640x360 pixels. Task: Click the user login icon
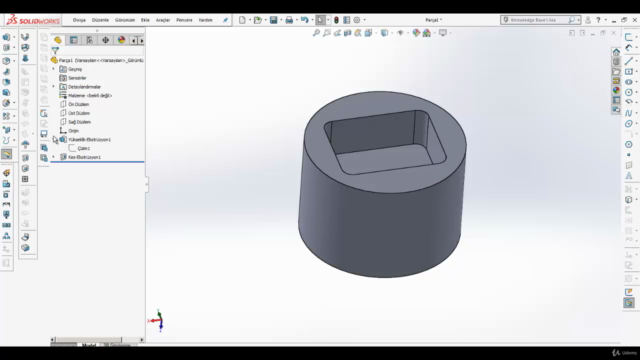(x=588, y=20)
